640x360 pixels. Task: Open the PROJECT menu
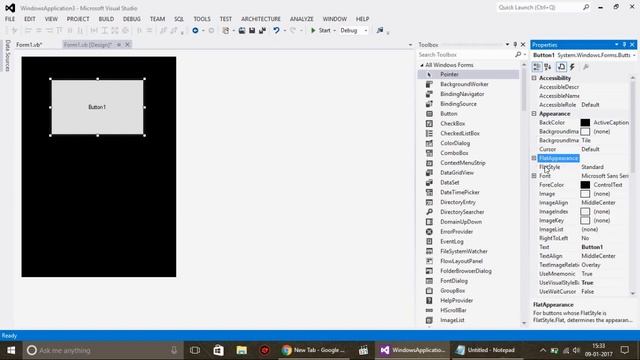(78, 19)
